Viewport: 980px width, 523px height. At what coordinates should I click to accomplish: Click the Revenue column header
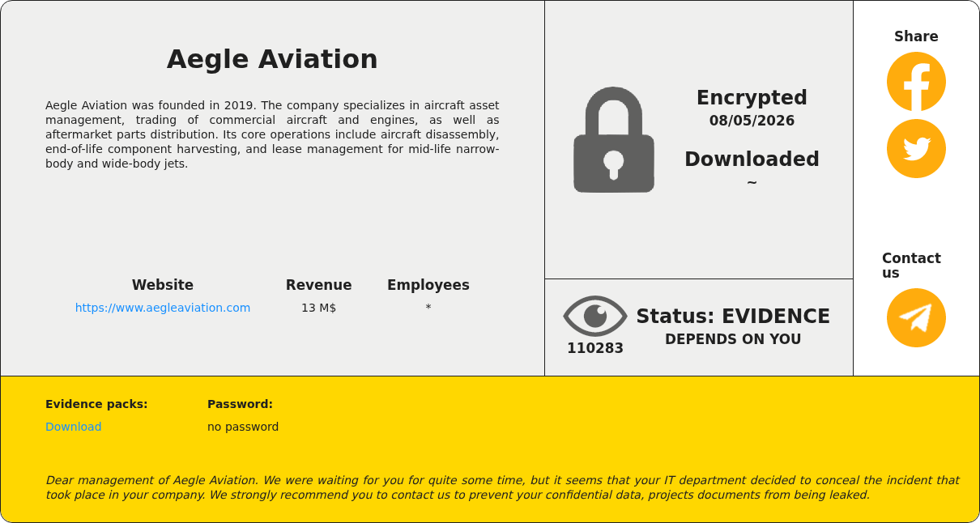point(318,285)
